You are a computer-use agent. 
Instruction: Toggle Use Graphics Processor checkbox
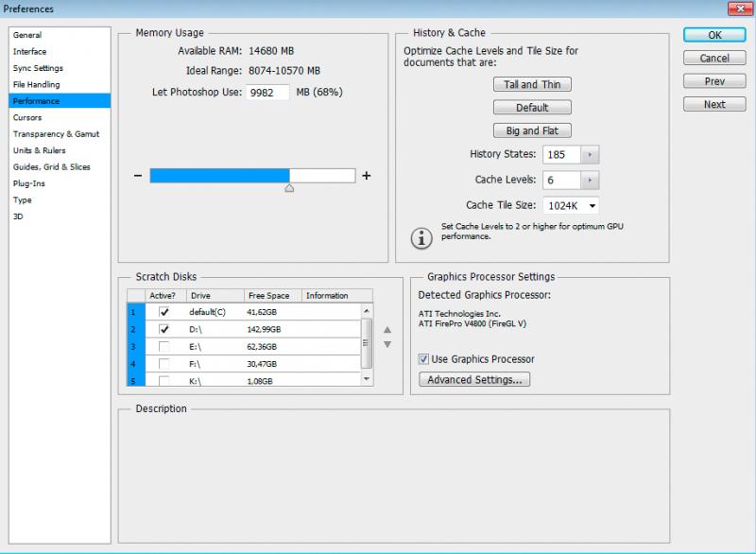pyautogui.click(x=423, y=359)
